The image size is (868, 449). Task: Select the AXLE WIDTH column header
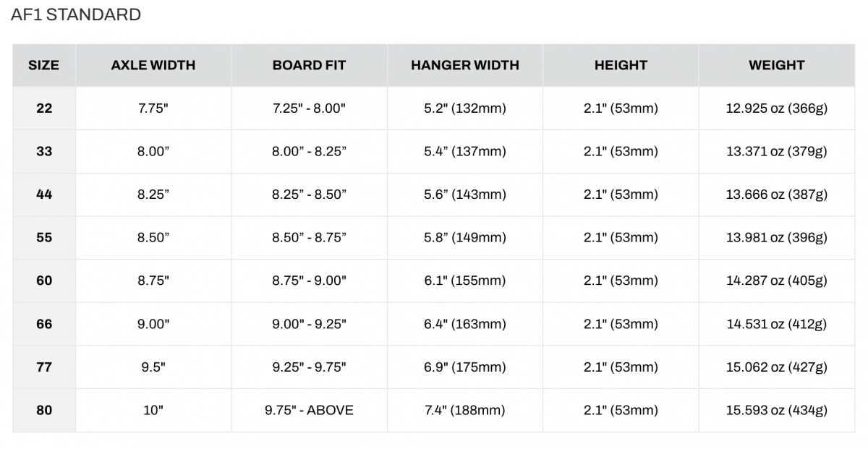point(153,65)
